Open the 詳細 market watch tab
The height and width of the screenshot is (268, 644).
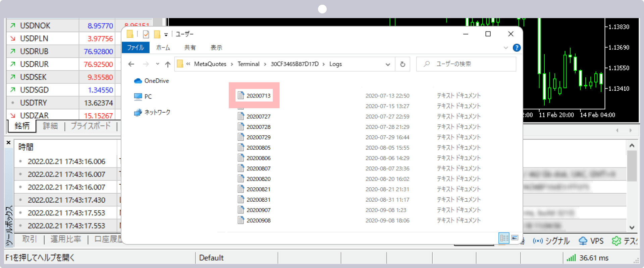click(x=50, y=126)
